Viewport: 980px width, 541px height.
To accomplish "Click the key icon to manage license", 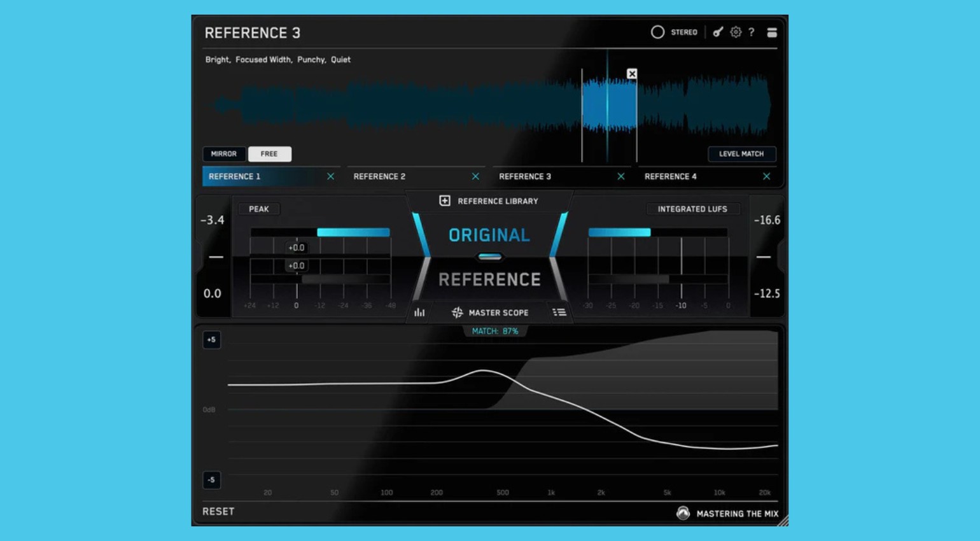I will [x=718, y=32].
